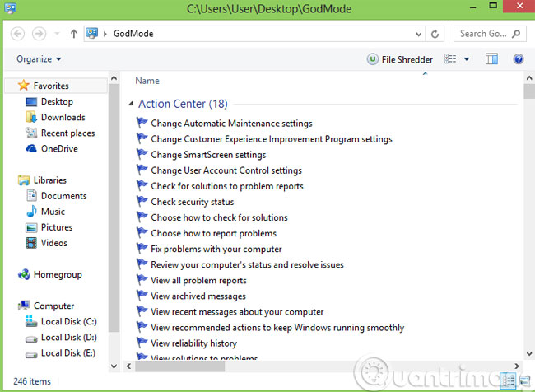
Task: Go up one folder level arrow
Action: pos(74,34)
